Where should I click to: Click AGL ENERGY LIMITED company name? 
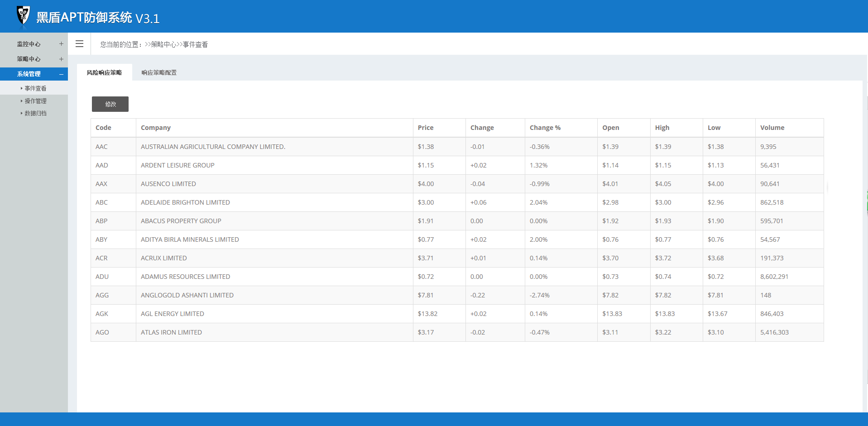click(173, 314)
